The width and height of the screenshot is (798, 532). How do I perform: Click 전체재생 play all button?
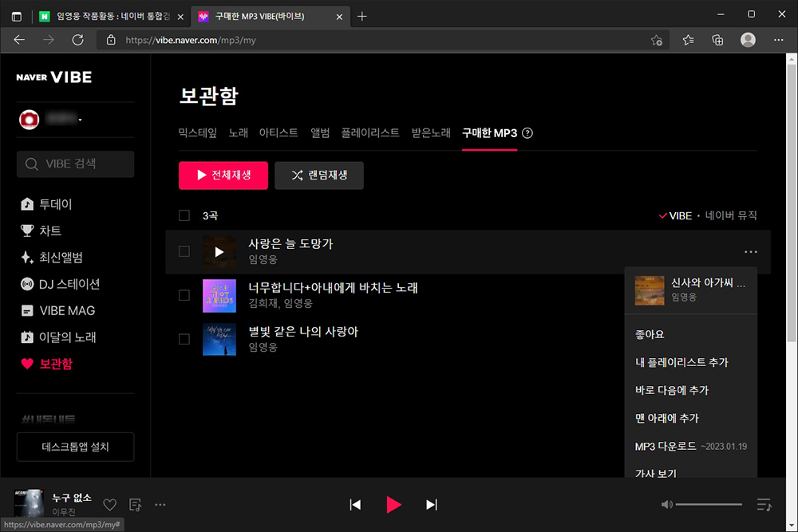[223, 175]
